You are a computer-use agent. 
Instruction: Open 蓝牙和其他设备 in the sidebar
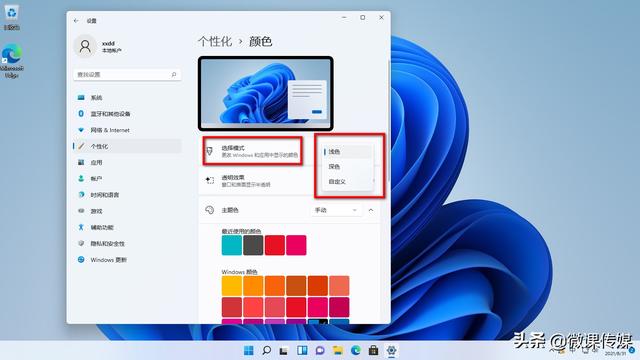[x=127, y=114]
